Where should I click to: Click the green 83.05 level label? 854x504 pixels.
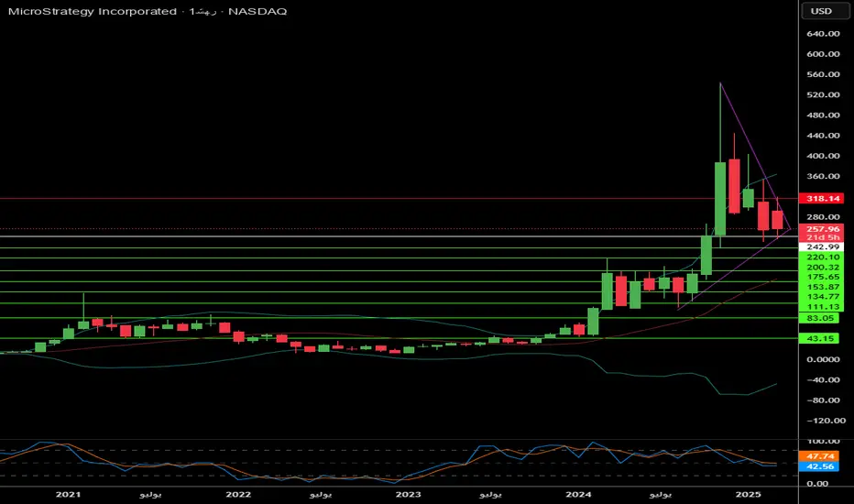pos(818,318)
